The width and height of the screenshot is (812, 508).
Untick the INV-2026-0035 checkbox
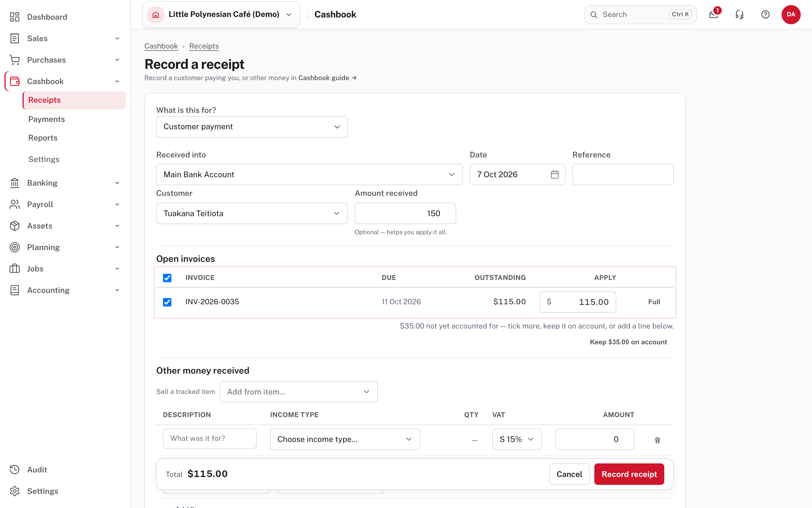(167, 302)
